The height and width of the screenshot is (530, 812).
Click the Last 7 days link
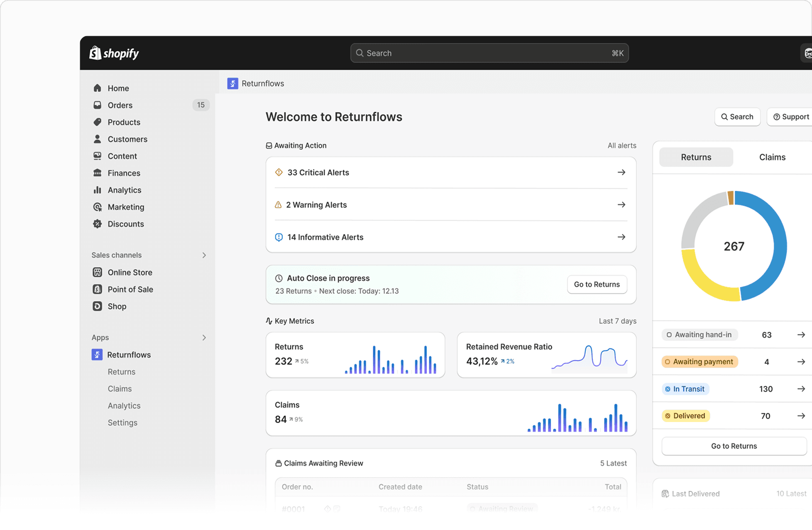pyautogui.click(x=618, y=321)
